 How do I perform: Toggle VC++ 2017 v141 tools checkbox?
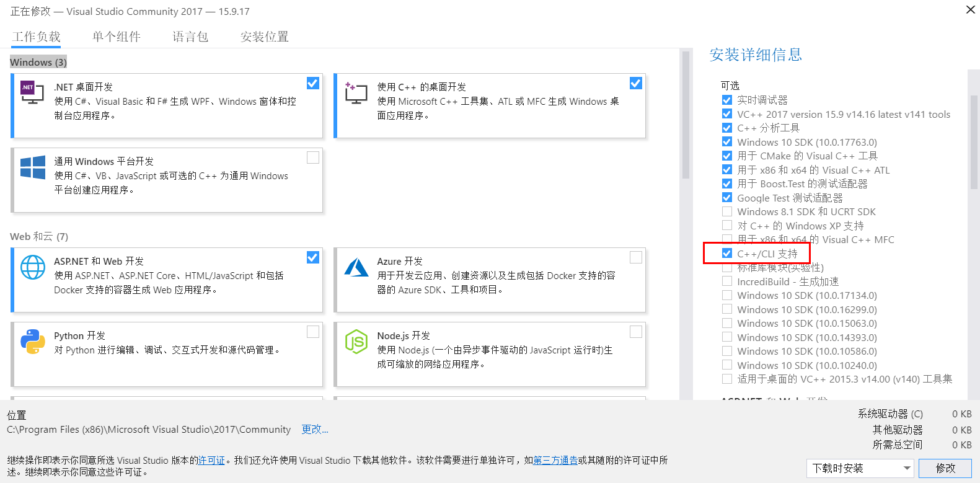click(727, 114)
